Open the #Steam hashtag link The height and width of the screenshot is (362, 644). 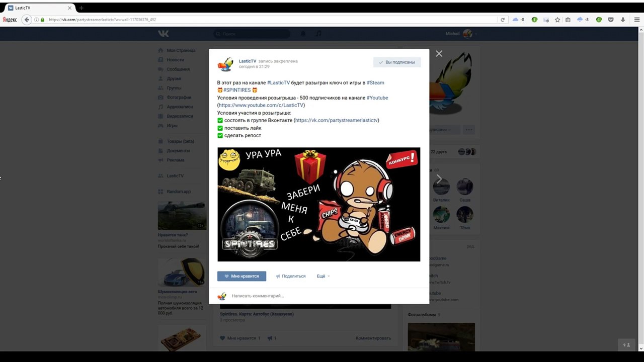(x=375, y=82)
